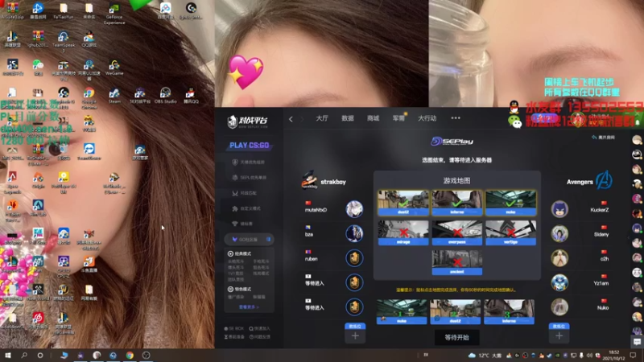Open WeGame desktop shortcut
Screen dimensions: 644x362
114,68
